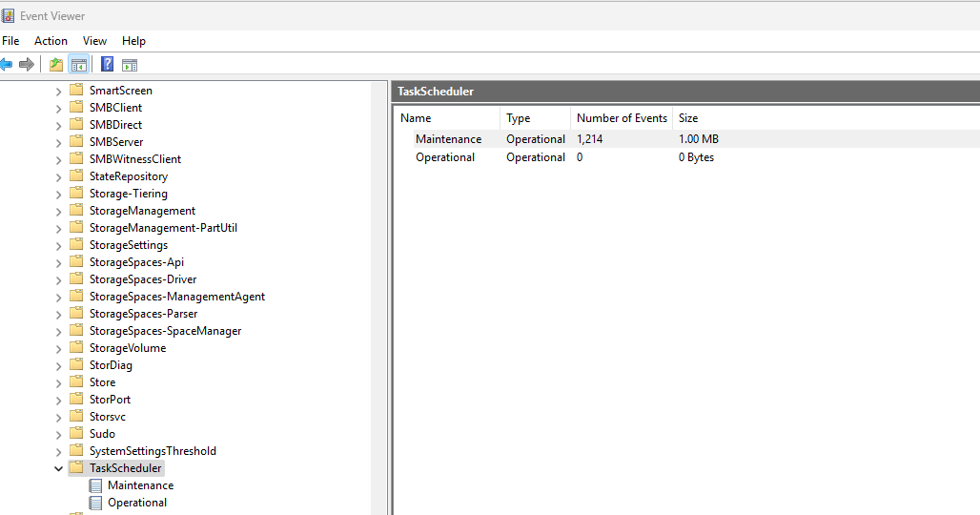
Task: Expand the StorageSpaces-Api tree node
Action: coord(58,263)
